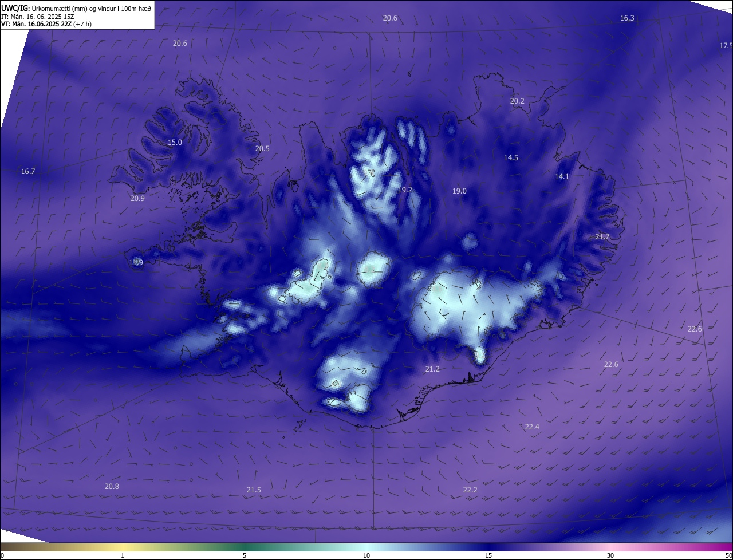Click the 20.9 value label
733x560 pixels.
click(137, 199)
